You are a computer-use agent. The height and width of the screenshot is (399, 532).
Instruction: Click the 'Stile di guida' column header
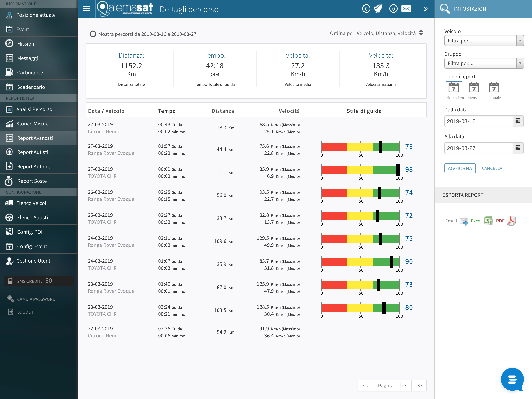(x=364, y=111)
